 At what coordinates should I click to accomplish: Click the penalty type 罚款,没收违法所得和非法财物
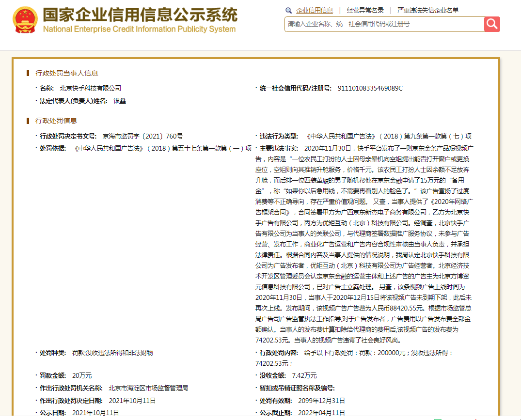click(x=112, y=353)
